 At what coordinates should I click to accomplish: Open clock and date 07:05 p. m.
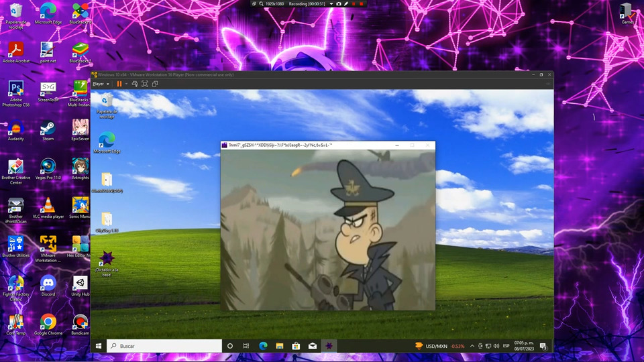tap(524, 346)
